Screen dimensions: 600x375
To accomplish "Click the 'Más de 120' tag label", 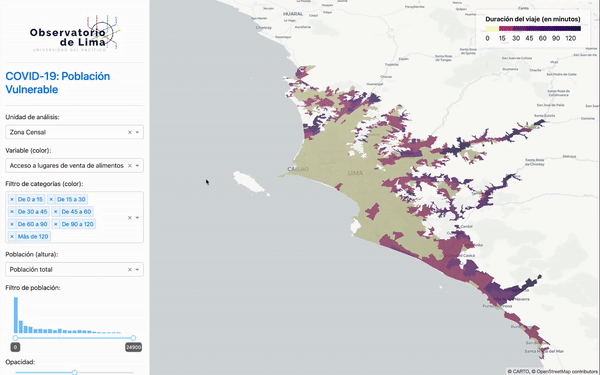I will pyautogui.click(x=33, y=236).
